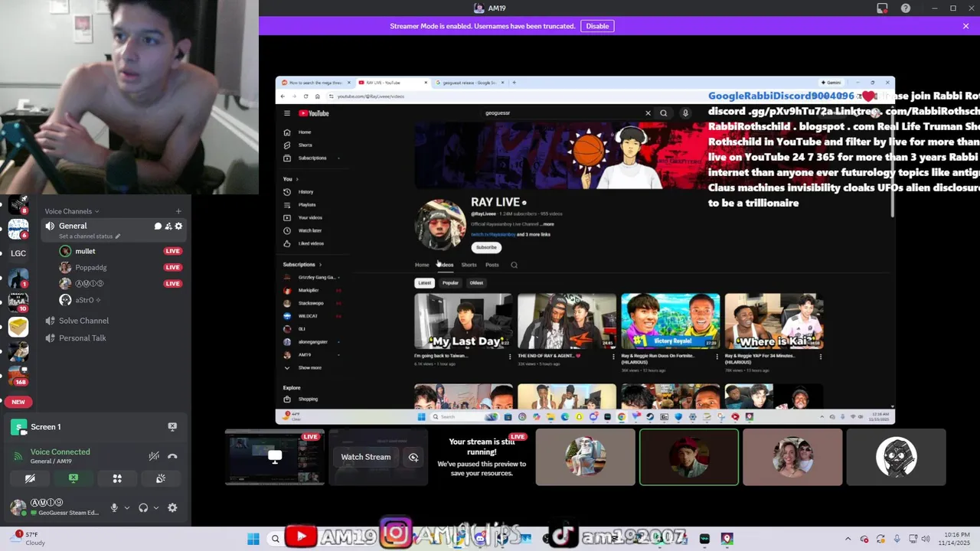Open the Shorts tab on RAY LIVE channel
The image size is (980, 551).
tap(469, 265)
